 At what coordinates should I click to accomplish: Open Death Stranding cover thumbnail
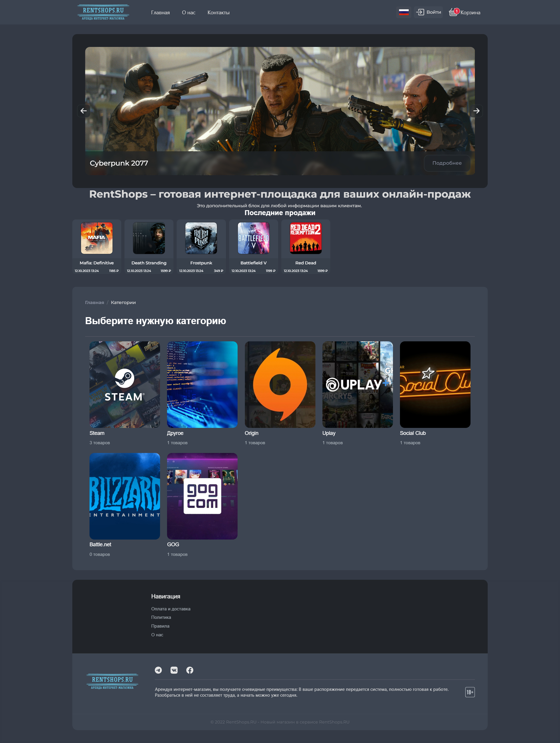[x=149, y=238]
